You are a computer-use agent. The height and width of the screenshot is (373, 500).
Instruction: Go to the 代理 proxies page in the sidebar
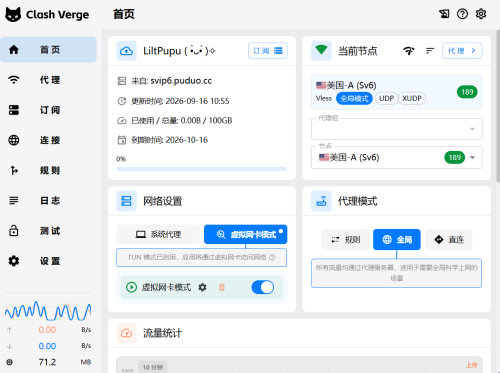click(48, 80)
